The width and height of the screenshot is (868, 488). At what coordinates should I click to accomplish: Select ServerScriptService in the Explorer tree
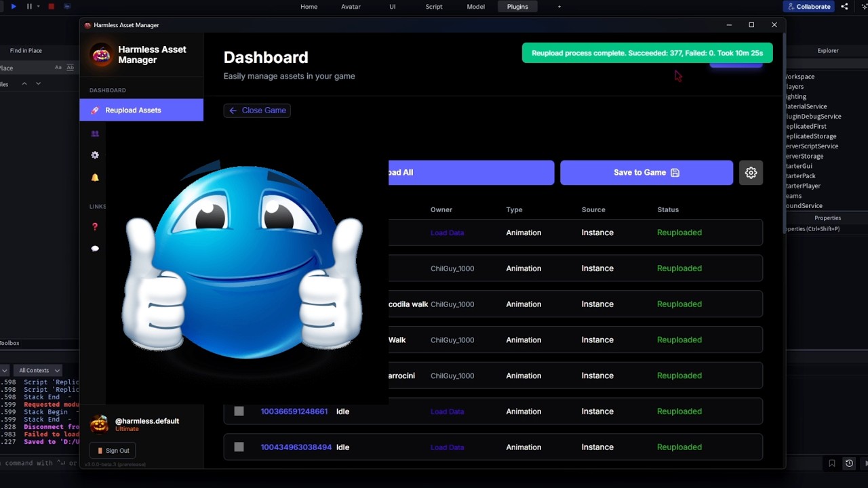[812, 146]
